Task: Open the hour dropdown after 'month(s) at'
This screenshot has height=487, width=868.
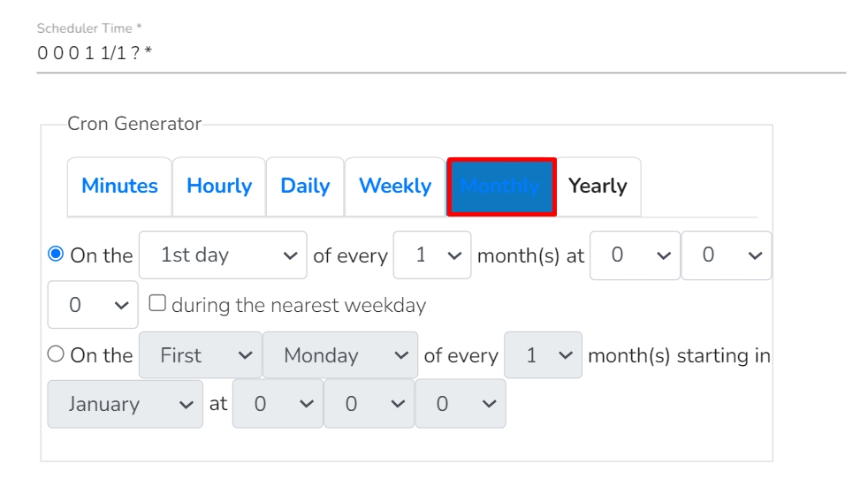Action: (635, 255)
